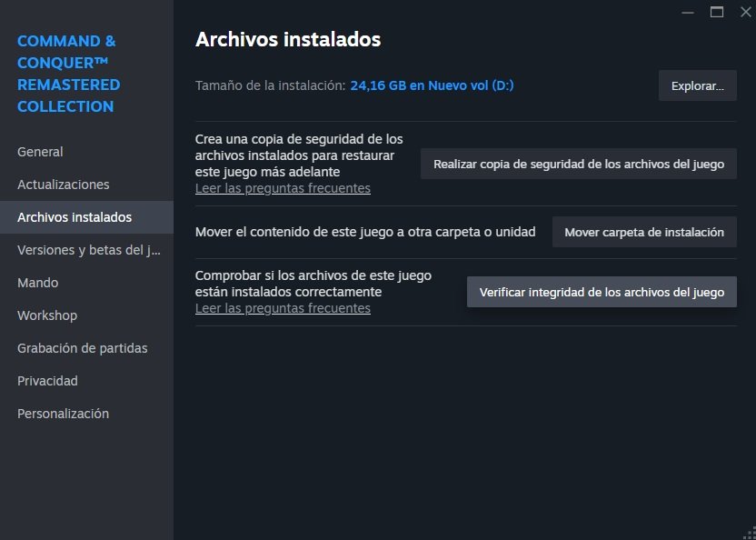The height and width of the screenshot is (540, 756).
Task: Start a backup with Realizar copia de seguridad
Action: tap(578, 164)
